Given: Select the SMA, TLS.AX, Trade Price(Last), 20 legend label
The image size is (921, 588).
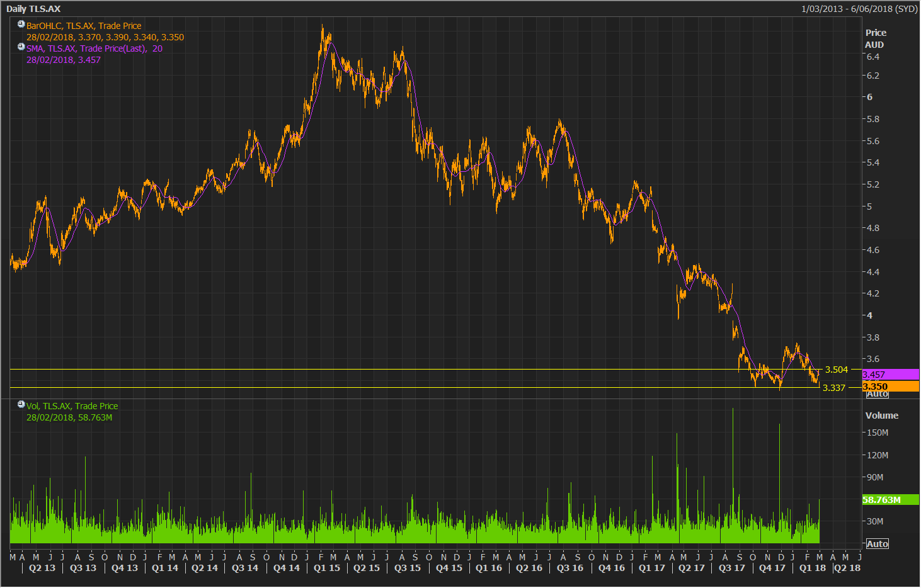Looking at the screenshot, I should 94,48.
